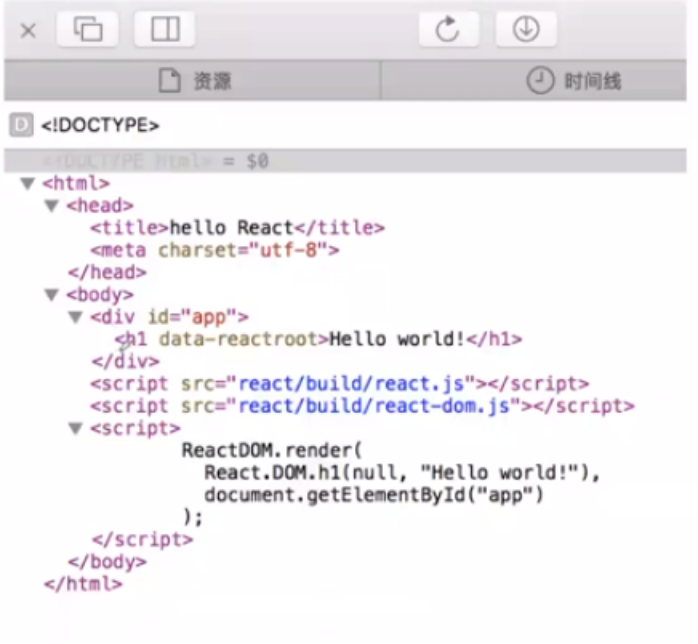Switch to the 时间线 (Timeline) tab
The width and height of the screenshot is (698, 644).
[534, 81]
